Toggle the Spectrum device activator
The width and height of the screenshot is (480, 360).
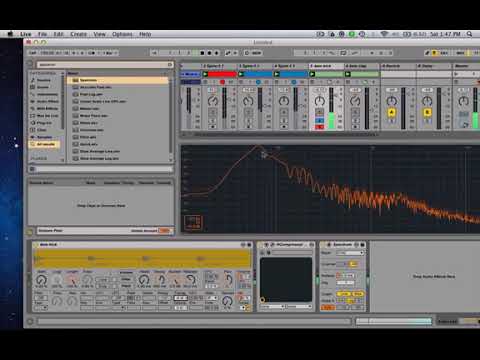(x=323, y=245)
